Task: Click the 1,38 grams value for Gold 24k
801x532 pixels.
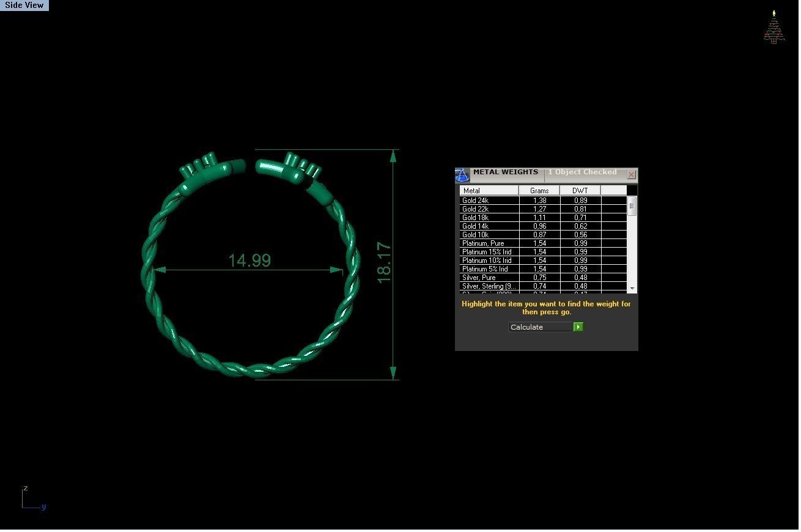Action: [x=539, y=201]
